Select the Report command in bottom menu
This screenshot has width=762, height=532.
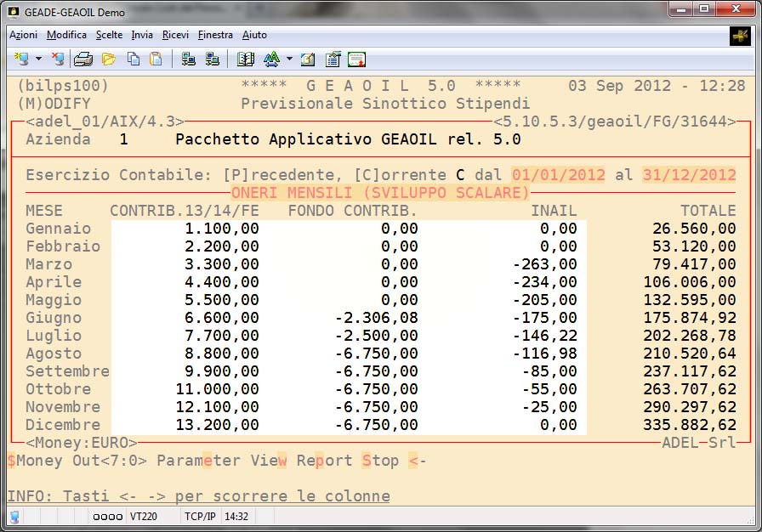tap(324, 461)
